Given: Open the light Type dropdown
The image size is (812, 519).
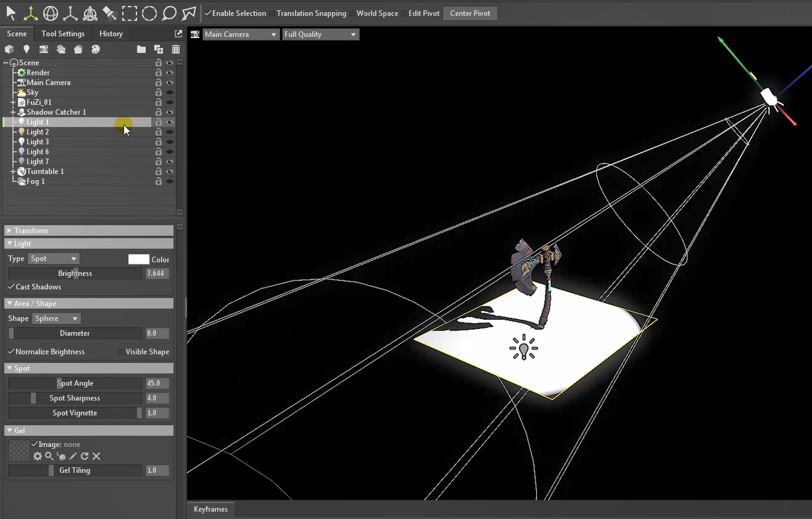Looking at the screenshot, I should pos(53,259).
